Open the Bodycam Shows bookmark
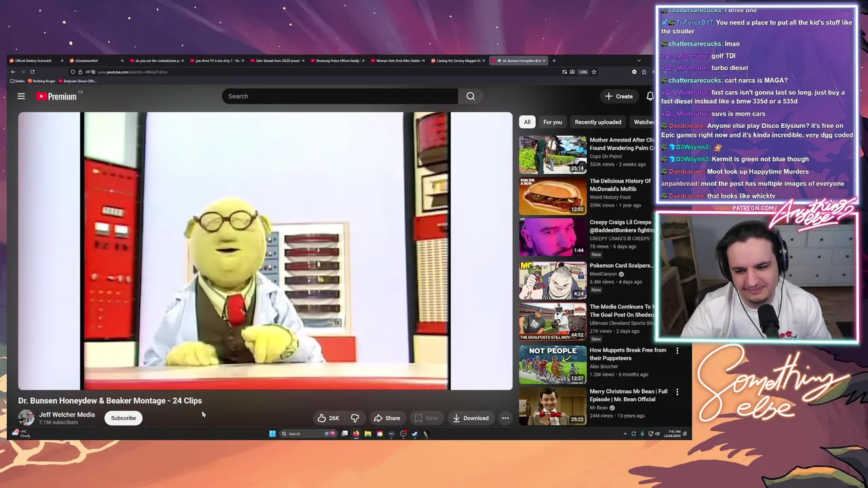The height and width of the screenshot is (488, 868). pos(77,81)
